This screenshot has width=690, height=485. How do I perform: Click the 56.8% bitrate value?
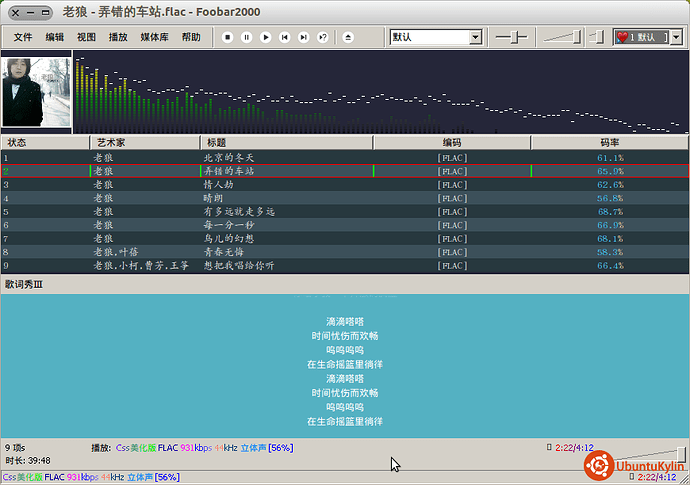(x=610, y=198)
